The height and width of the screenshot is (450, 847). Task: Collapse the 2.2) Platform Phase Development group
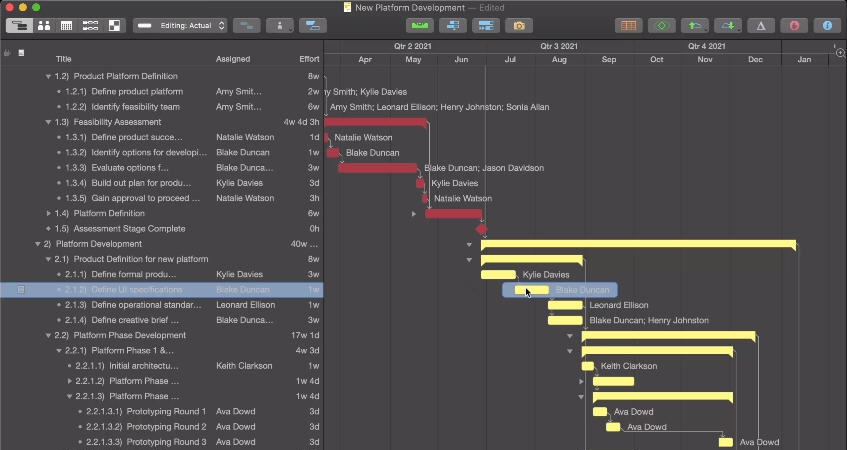point(48,335)
